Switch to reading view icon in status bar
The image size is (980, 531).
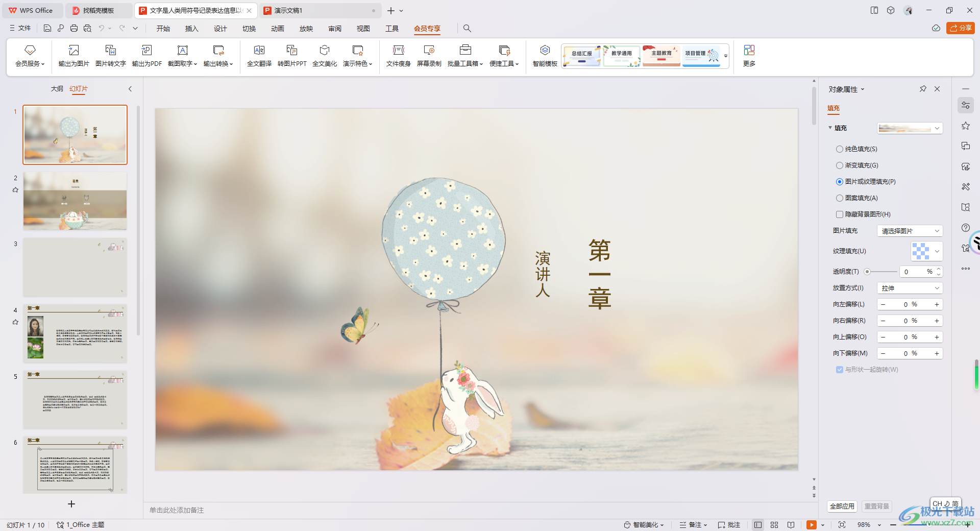tap(791, 525)
